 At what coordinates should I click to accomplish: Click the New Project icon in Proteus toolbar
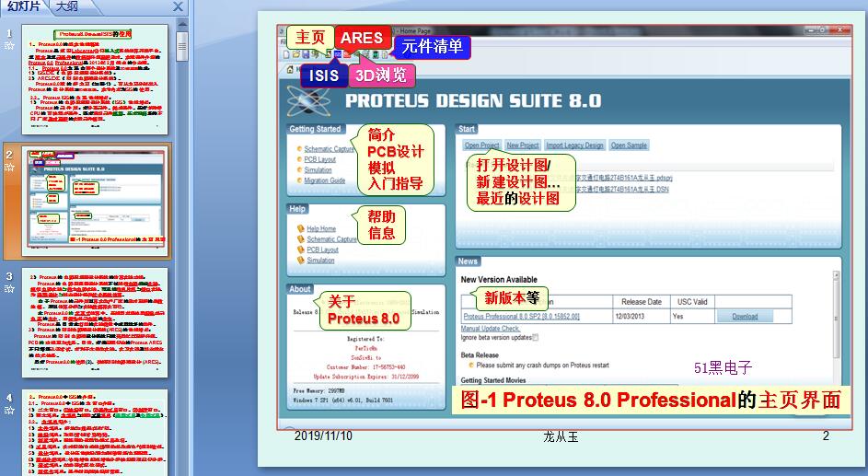tap(286, 54)
